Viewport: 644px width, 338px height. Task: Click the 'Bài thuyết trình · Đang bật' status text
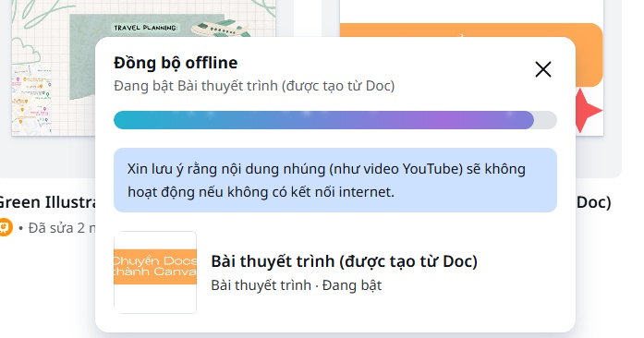point(296,285)
